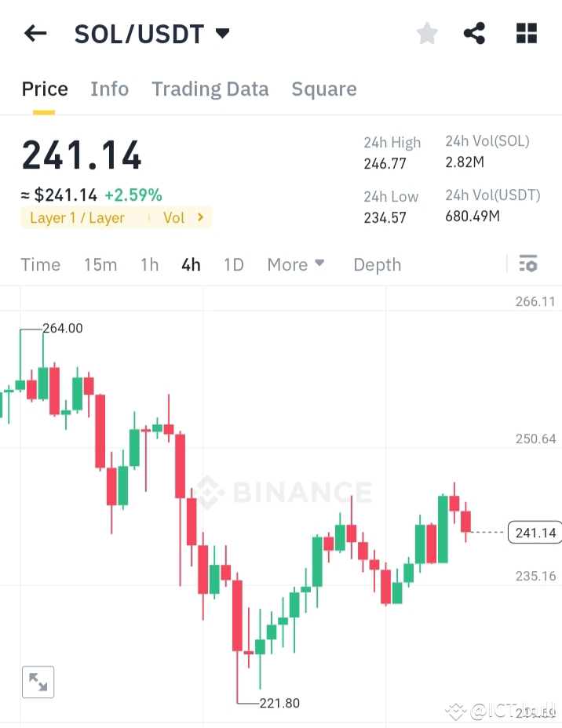This screenshot has height=728, width=562.
Task: Expand the More timeframe dropdown
Action: point(296,265)
